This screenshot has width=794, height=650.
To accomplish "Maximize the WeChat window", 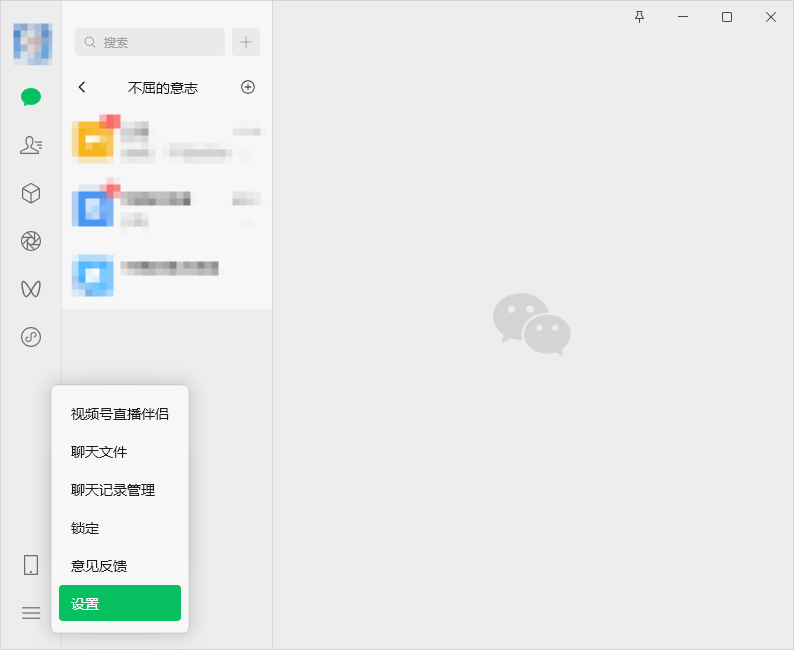I will tap(727, 17).
